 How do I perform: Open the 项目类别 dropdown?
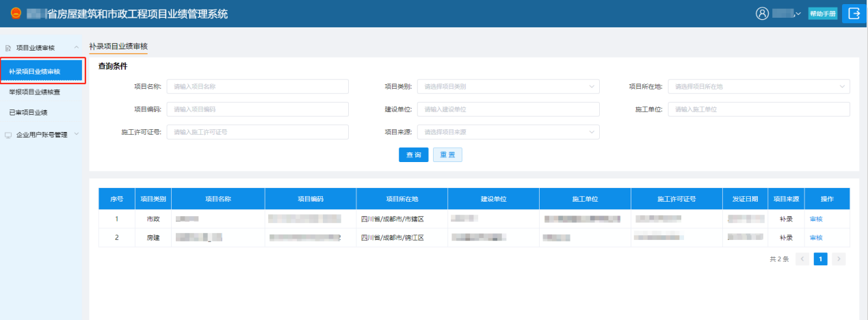pyautogui.click(x=508, y=86)
